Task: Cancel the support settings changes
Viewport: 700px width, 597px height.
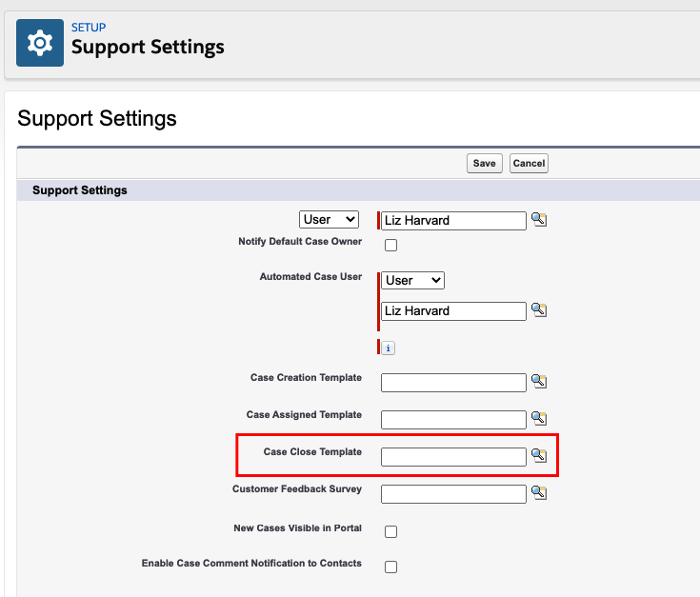Action: tap(529, 164)
